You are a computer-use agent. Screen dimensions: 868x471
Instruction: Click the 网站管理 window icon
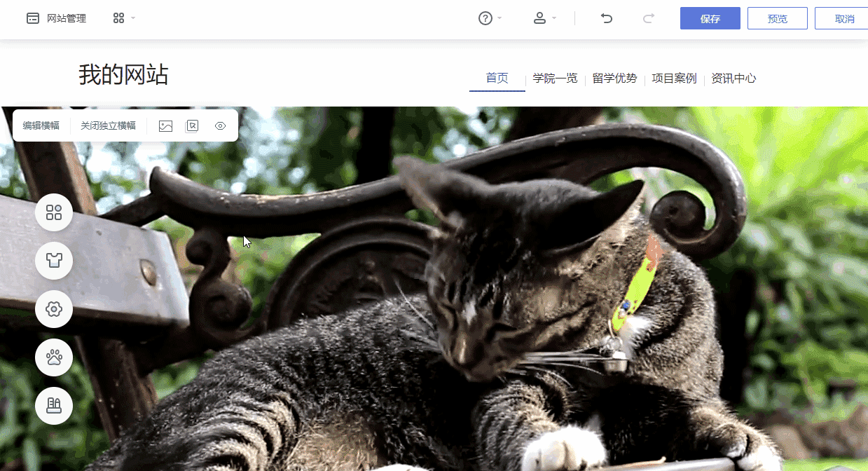32,18
